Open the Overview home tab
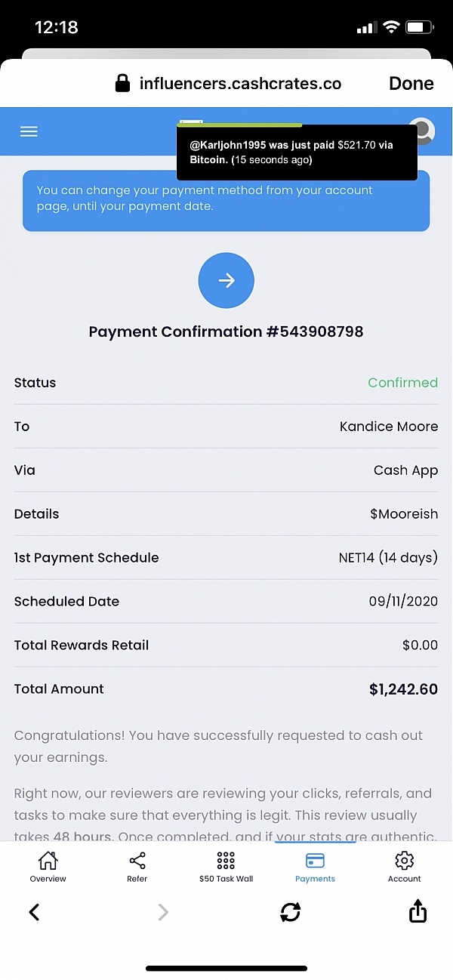This screenshot has height=980, width=453. tap(48, 867)
